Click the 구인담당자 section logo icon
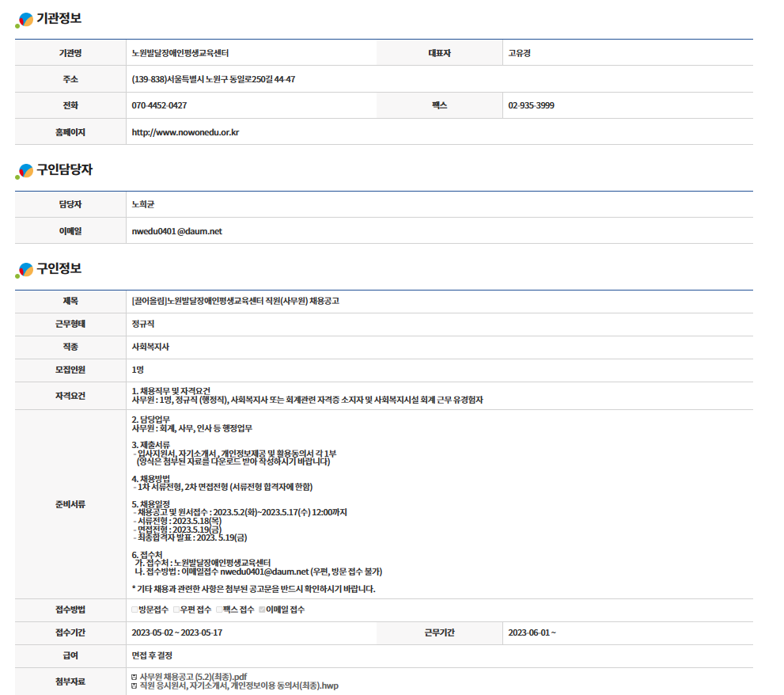784x695 pixels. point(25,171)
